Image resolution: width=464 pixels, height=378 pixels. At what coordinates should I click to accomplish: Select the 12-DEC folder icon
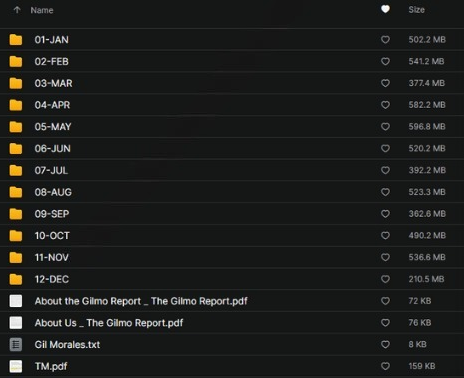pos(16,279)
